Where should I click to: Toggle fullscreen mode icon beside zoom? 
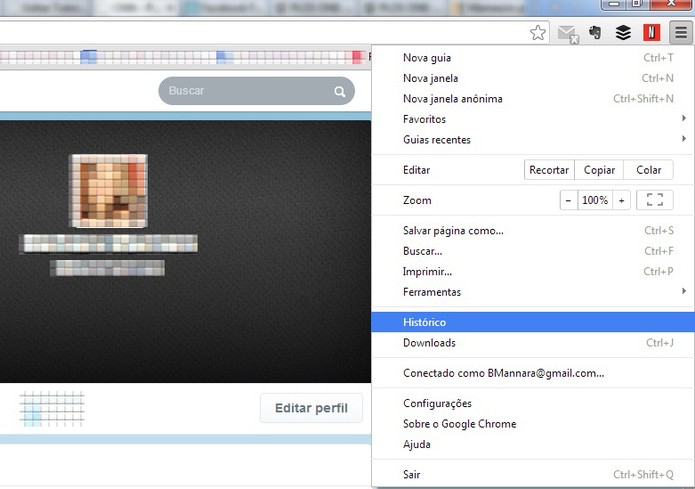[655, 200]
